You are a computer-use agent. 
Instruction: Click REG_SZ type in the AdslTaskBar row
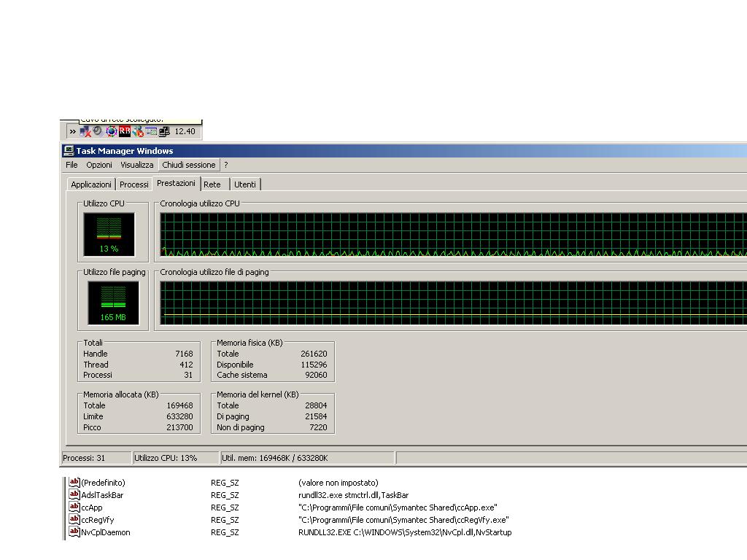225,495
